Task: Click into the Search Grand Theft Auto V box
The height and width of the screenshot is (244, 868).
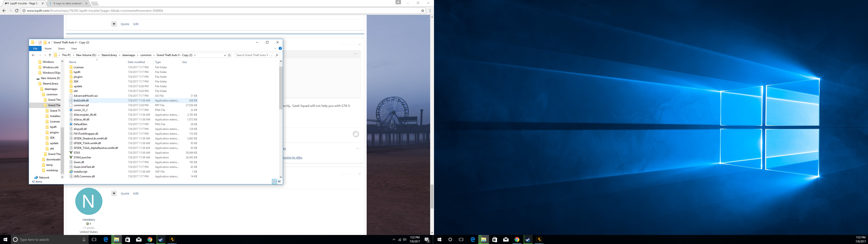Action: coord(254,55)
